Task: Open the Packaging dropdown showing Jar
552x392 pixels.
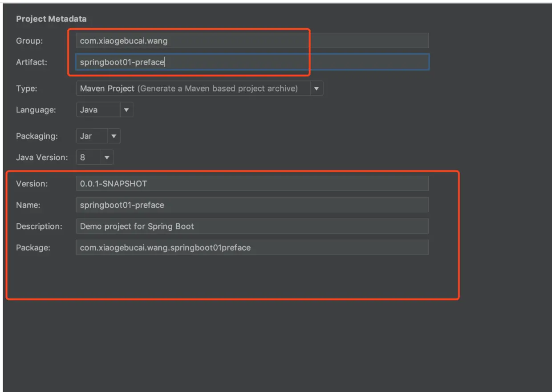Action: point(98,136)
